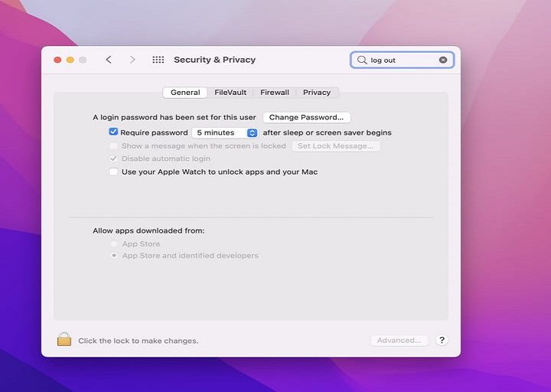Open the Show All preferences grid icon

pyautogui.click(x=158, y=60)
